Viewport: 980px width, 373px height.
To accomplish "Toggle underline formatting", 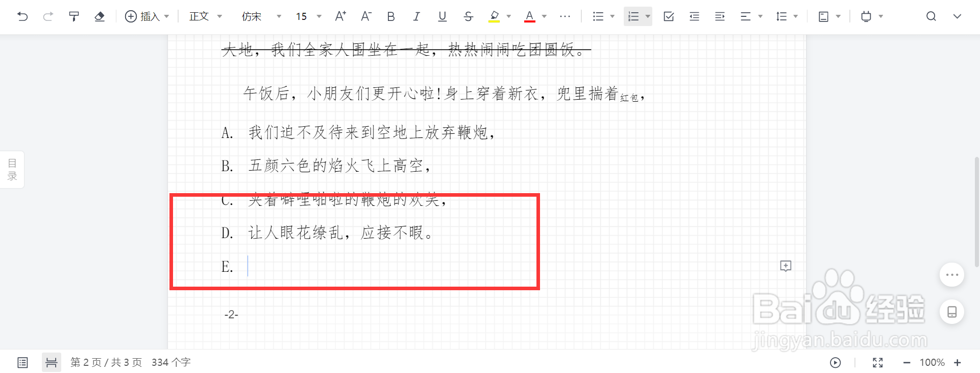I will (x=443, y=16).
